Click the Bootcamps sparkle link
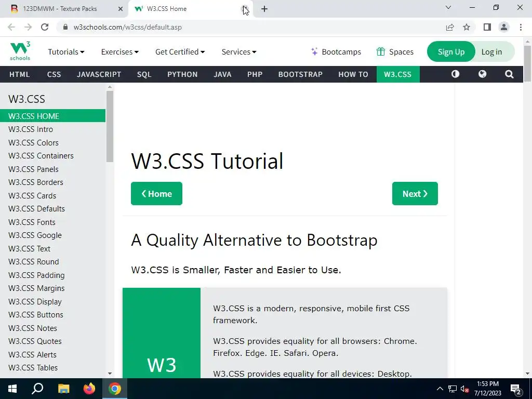This screenshot has height=399, width=532. click(x=336, y=52)
